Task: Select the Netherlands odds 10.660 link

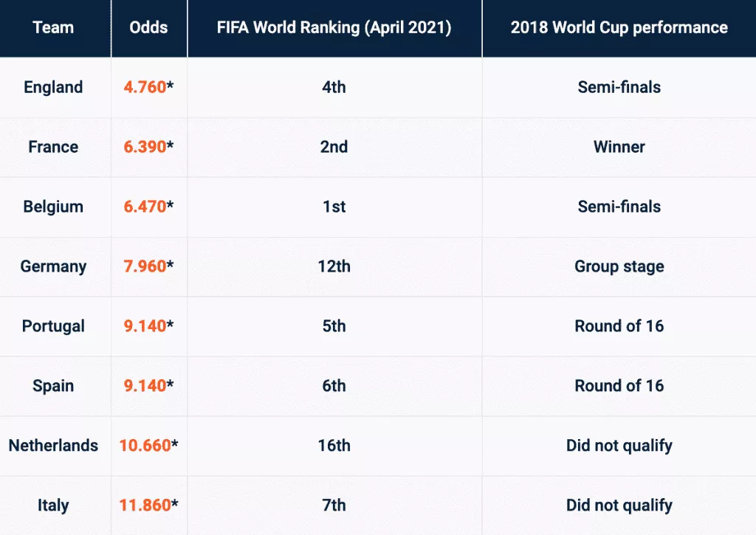Action: (145, 446)
